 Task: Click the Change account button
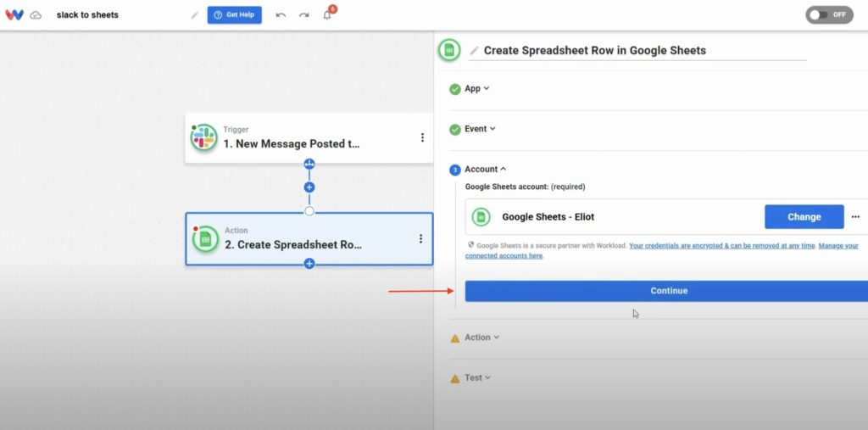[804, 216]
